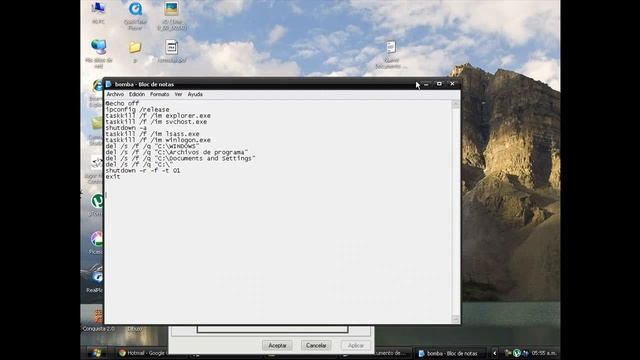Open the Windows Start button
Screen dimensions: 640x360
[x=96, y=353]
